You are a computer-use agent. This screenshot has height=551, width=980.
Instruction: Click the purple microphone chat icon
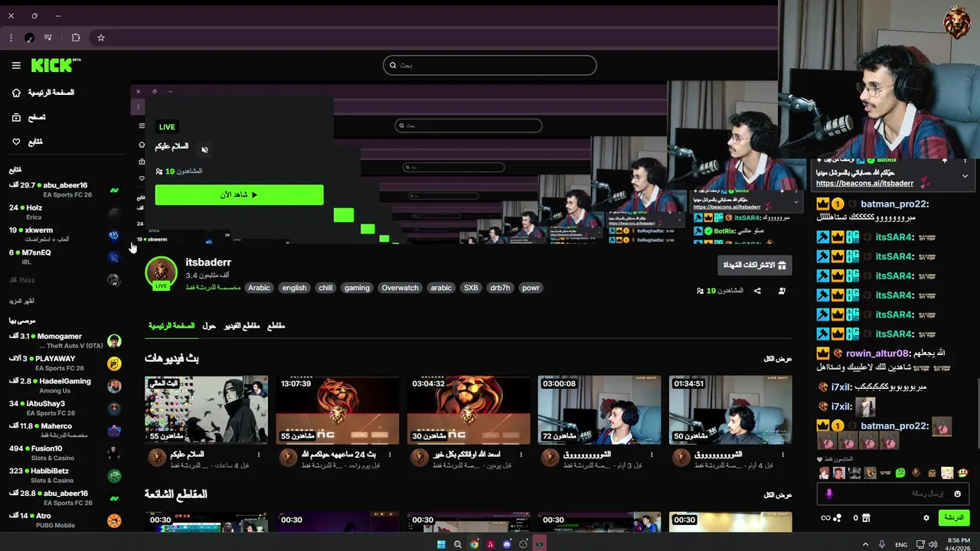pos(828,494)
